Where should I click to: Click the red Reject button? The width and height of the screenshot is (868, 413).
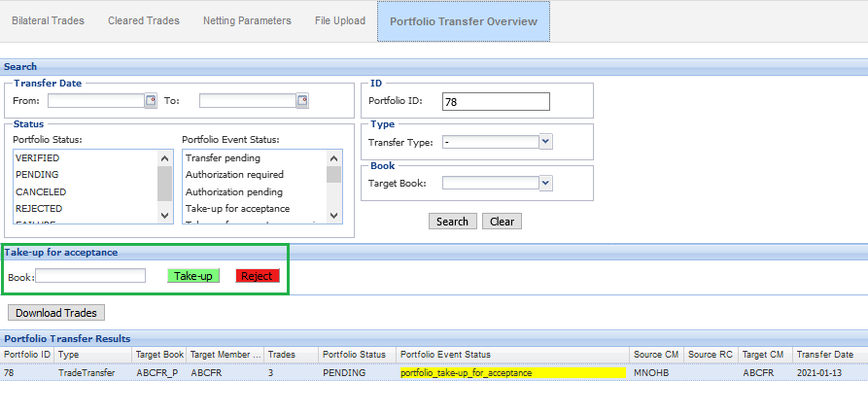point(258,276)
